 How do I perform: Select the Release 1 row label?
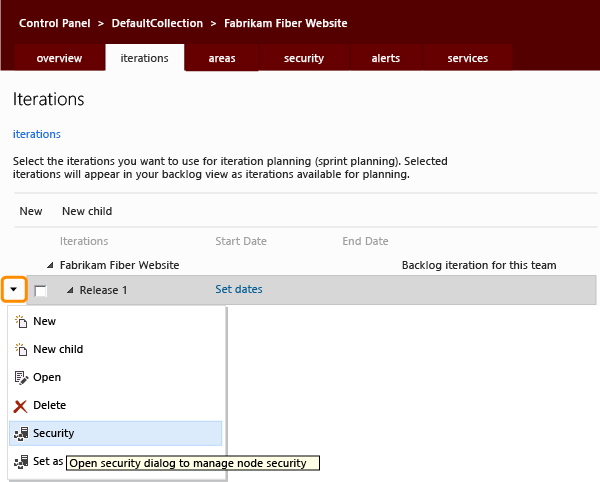103,290
